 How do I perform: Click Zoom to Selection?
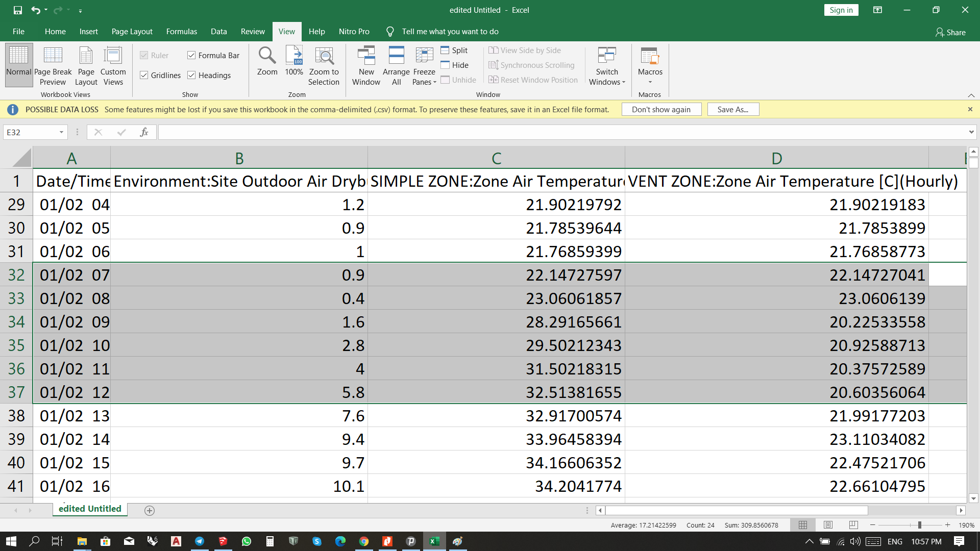coord(324,65)
